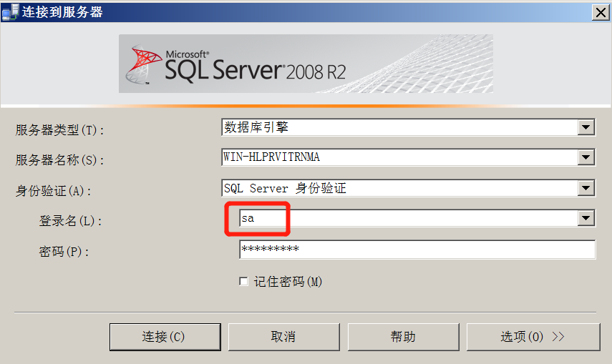Click the SQL Server 2008 R2 banner
The image size is (612, 364).
click(x=306, y=64)
